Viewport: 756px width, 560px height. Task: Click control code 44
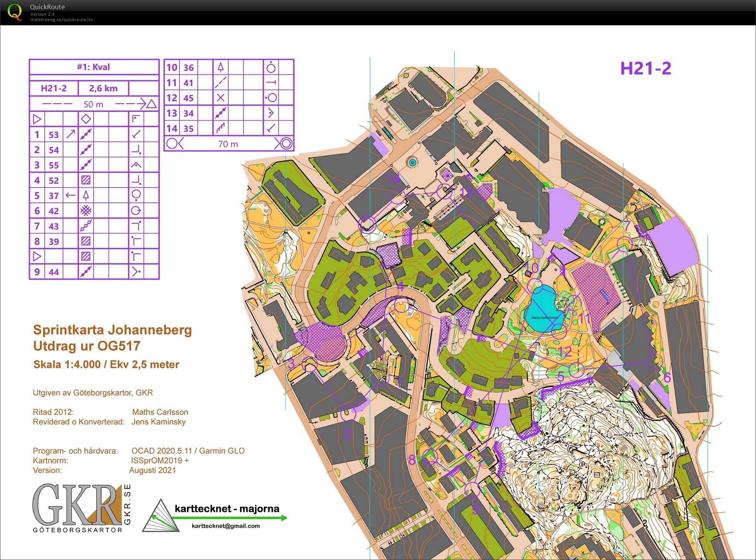click(54, 272)
